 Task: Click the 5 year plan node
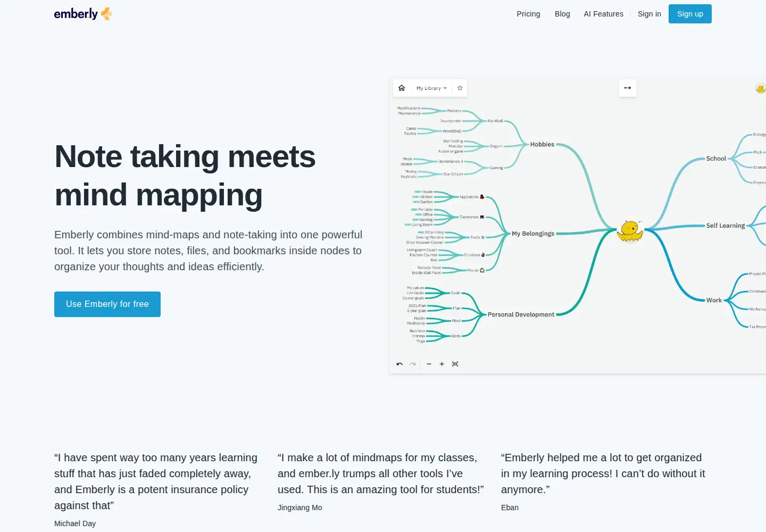coord(417,311)
